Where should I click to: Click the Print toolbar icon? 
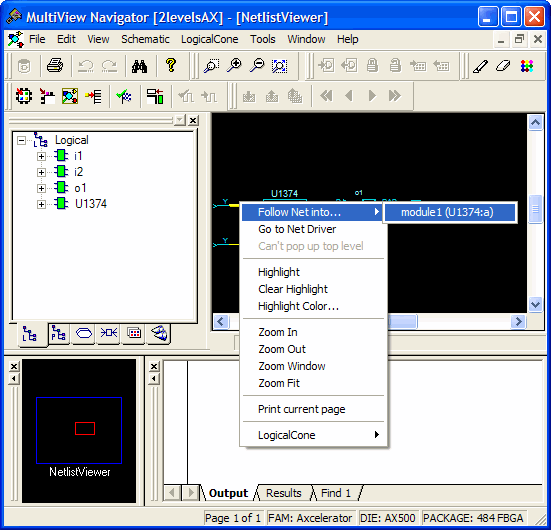coord(55,65)
